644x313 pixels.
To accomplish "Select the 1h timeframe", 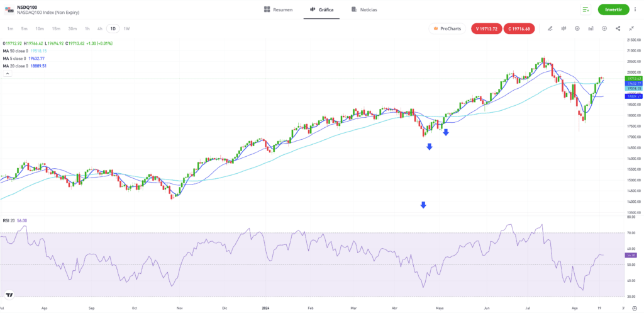I will point(87,29).
